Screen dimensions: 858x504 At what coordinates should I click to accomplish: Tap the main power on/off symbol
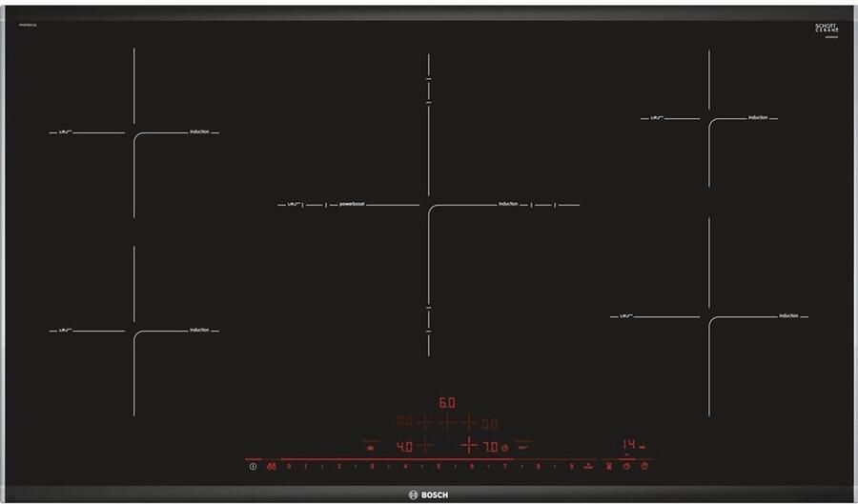click(253, 466)
